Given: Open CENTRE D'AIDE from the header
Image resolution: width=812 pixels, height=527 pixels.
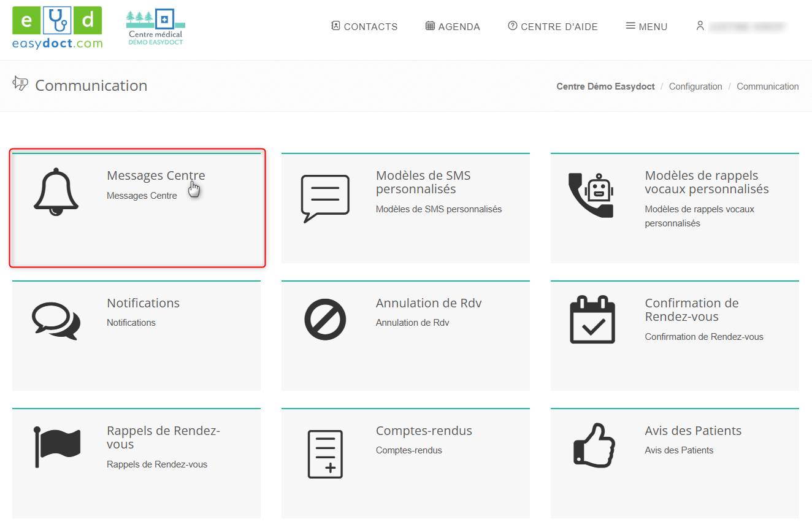Looking at the screenshot, I should click(553, 26).
